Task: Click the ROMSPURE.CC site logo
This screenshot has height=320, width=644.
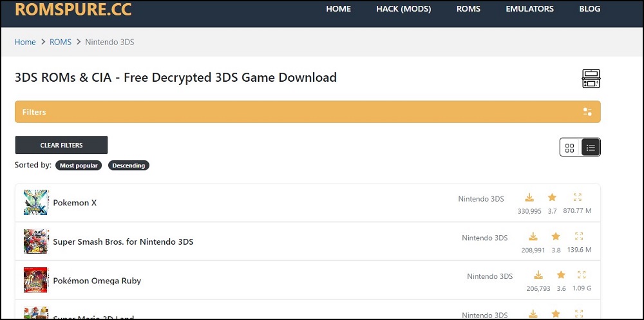Action: tap(73, 10)
